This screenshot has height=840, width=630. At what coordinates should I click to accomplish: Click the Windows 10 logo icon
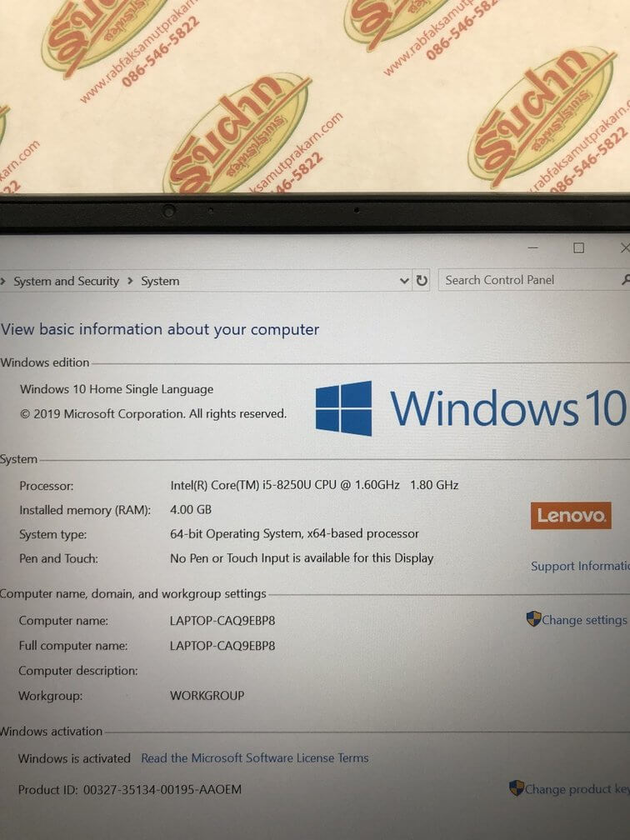[x=343, y=408]
